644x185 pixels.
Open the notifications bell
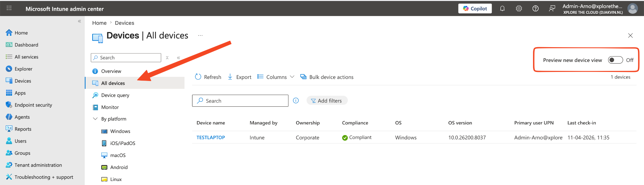pos(502,9)
